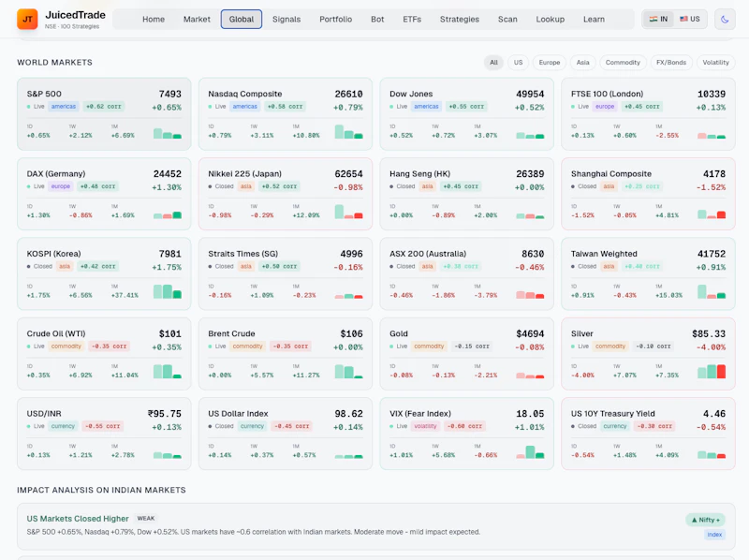
Task: Click Nikkei 225 mini bar chart
Action: 348,212
